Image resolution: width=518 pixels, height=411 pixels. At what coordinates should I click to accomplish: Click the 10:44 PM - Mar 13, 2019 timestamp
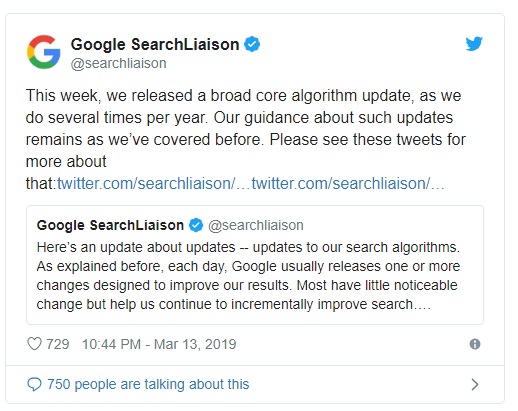pyautogui.click(x=159, y=344)
